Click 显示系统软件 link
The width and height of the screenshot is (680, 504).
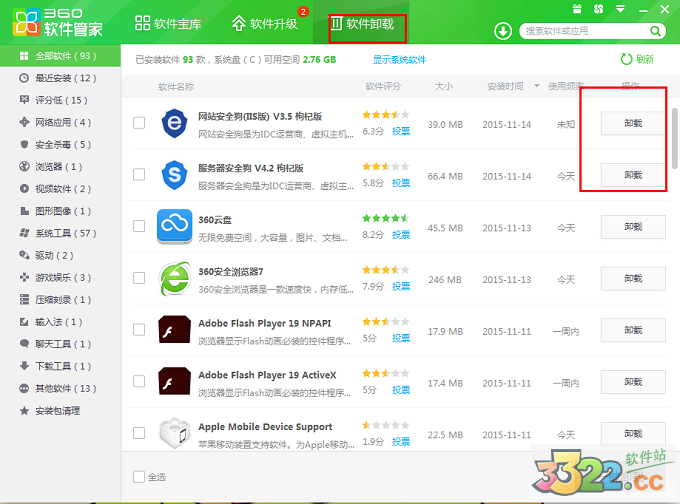[x=399, y=59]
